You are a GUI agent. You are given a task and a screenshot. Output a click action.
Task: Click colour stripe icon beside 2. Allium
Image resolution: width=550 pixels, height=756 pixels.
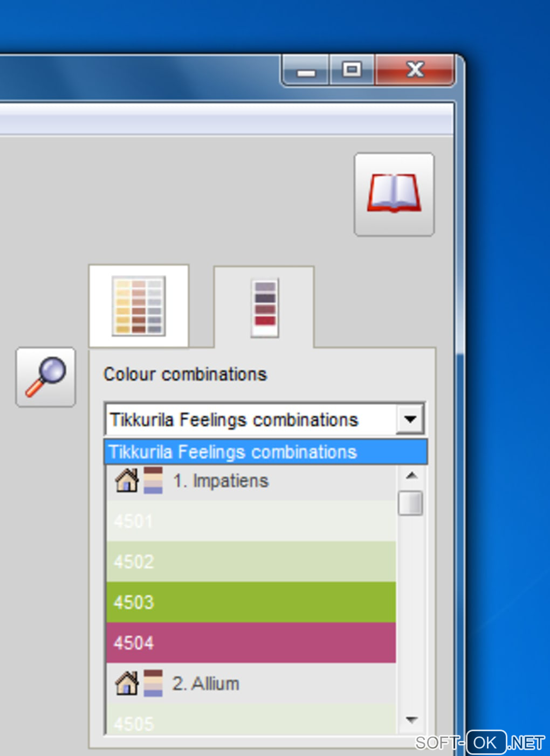tap(153, 683)
